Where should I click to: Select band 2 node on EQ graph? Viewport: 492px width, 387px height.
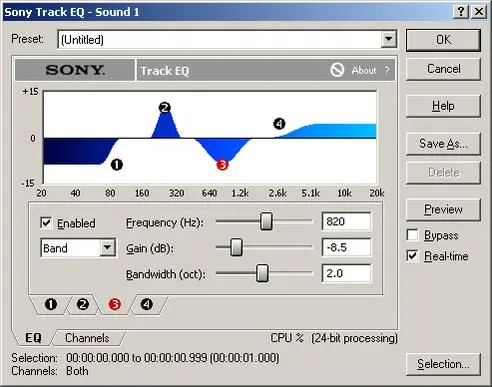click(165, 108)
